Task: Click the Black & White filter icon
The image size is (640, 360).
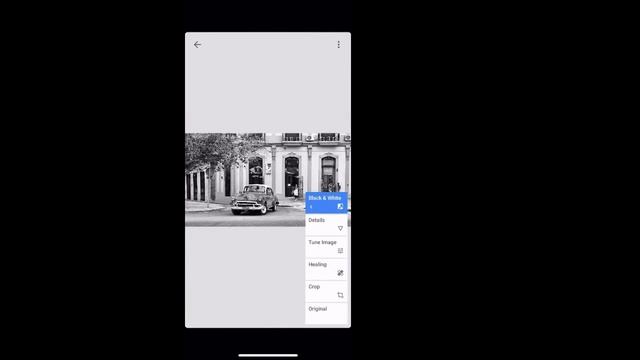Action: (x=340, y=207)
